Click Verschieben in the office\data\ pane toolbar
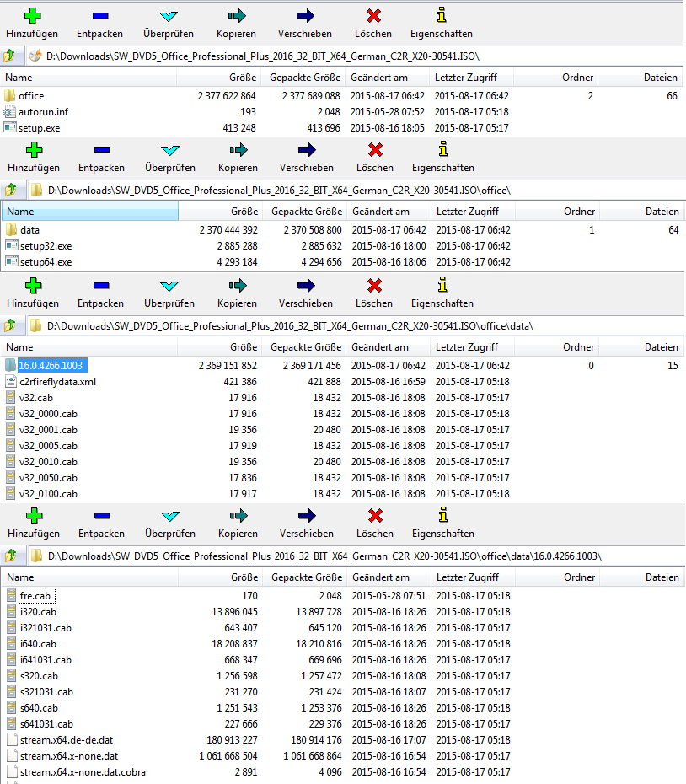The width and height of the screenshot is (686, 784). 306,293
